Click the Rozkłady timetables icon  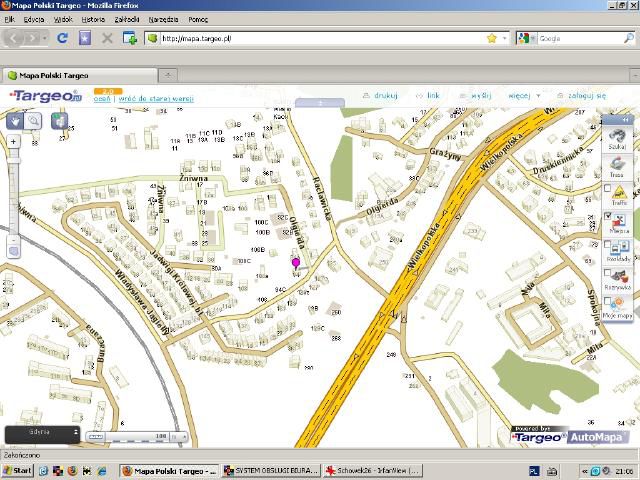coord(620,249)
